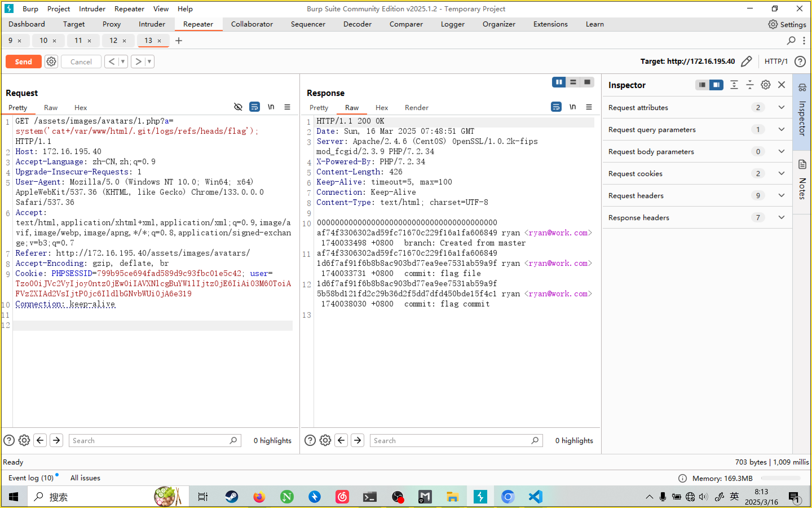The image size is (812, 508).
Task: Open request send options gear
Action: coord(51,62)
